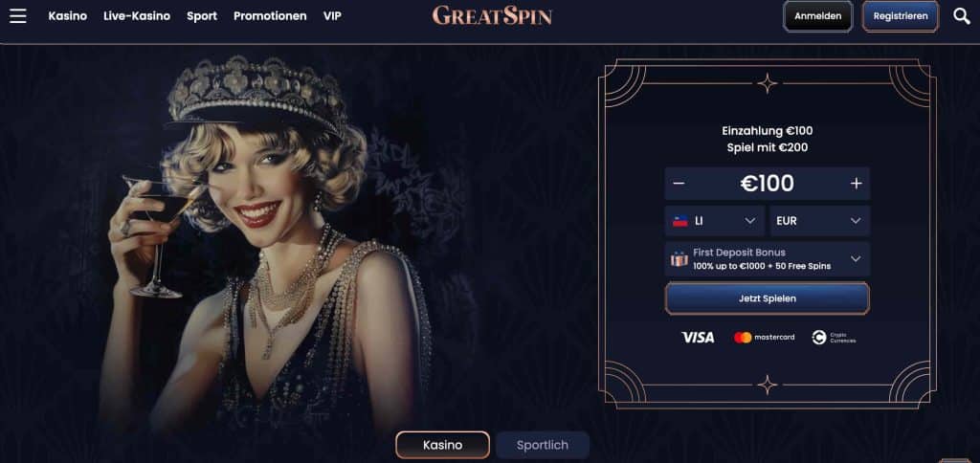Expand the First Deposit Bonus selector
980x463 pixels.
(x=767, y=258)
